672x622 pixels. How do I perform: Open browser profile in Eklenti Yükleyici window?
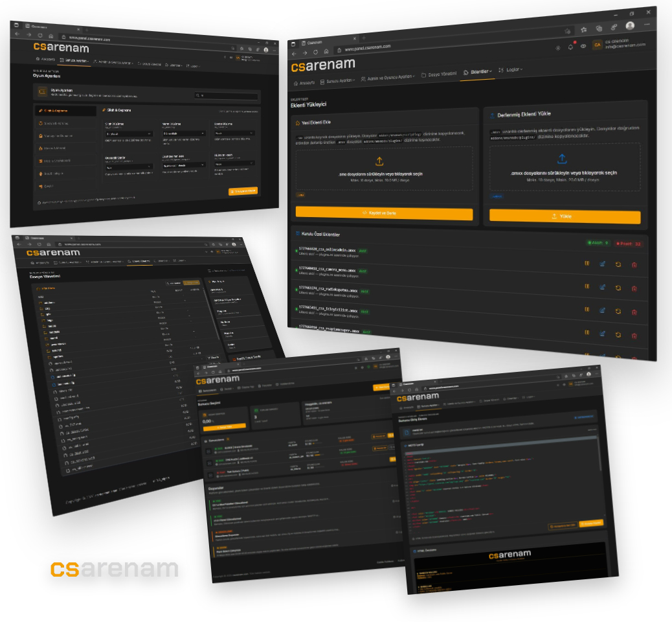(630, 26)
